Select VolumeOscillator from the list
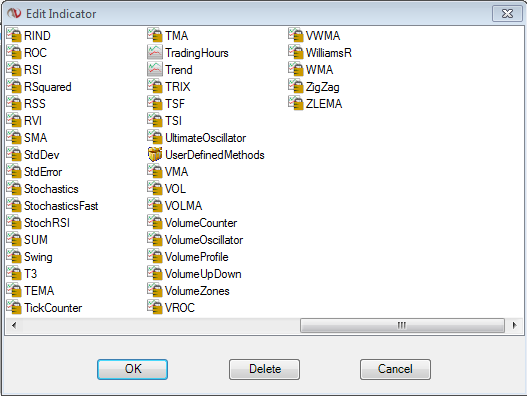This screenshot has height=396, width=527. 204,240
